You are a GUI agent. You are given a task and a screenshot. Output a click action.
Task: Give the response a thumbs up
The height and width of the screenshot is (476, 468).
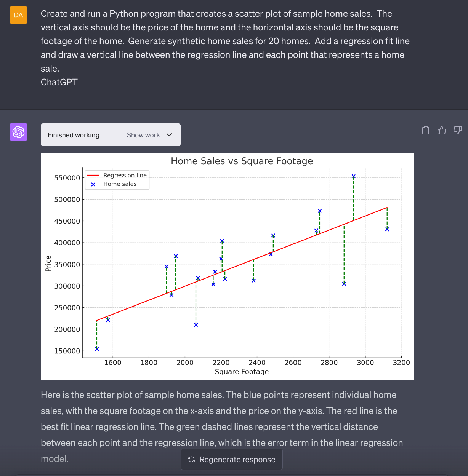442,131
